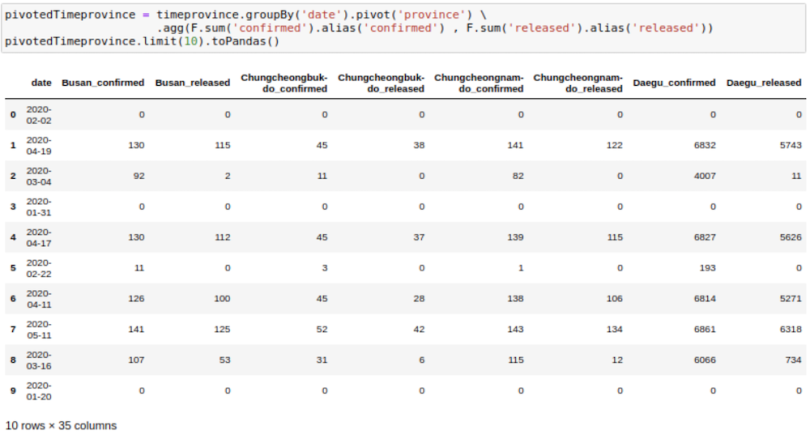Click row index 4 label
The height and width of the screenshot is (439, 810).
(13, 237)
